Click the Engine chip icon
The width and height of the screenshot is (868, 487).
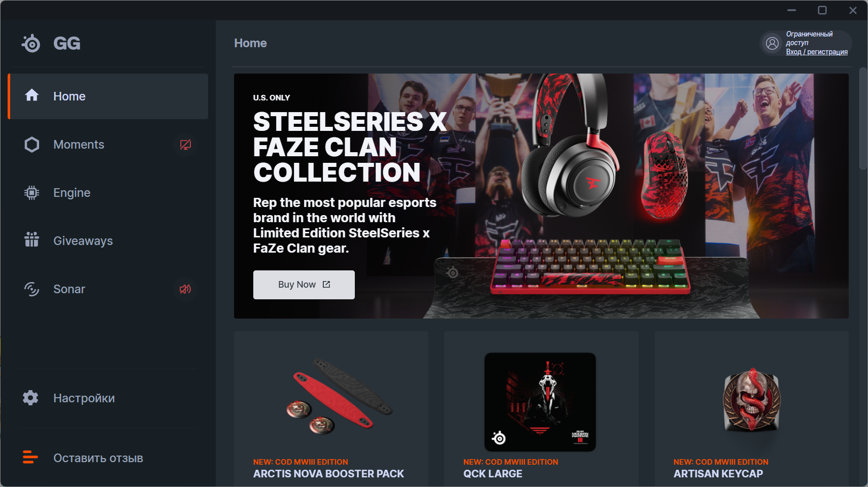31,193
